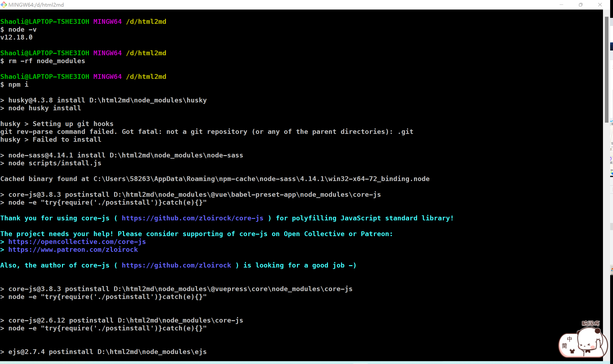Click the v12.18.0 version output
This screenshot has height=364, width=613.
click(16, 37)
